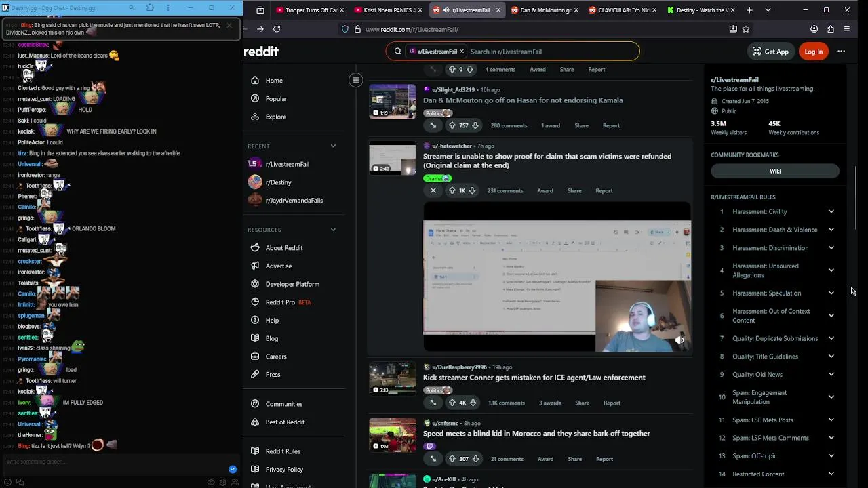Screen dimensions: 868x488
Task: Open the list all tabs dropdown
Action: coord(768,10)
